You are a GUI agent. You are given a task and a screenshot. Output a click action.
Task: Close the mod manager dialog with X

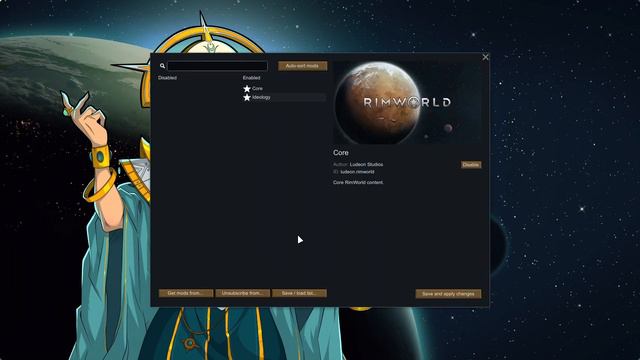point(485,58)
